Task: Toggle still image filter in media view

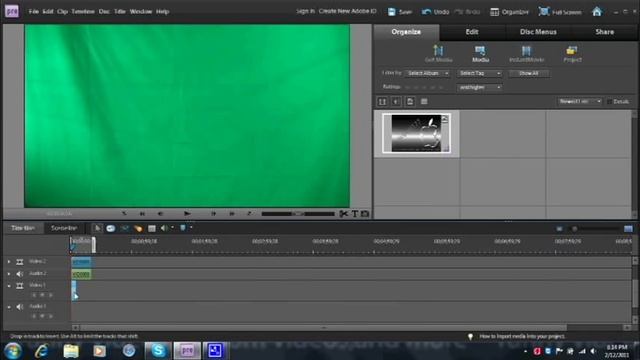Action: coord(410,102)
